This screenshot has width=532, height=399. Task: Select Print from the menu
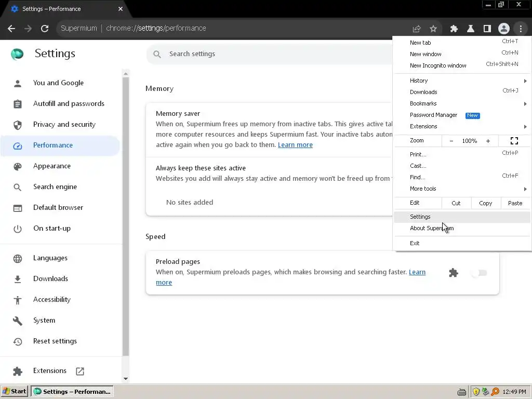pos(462,154)
